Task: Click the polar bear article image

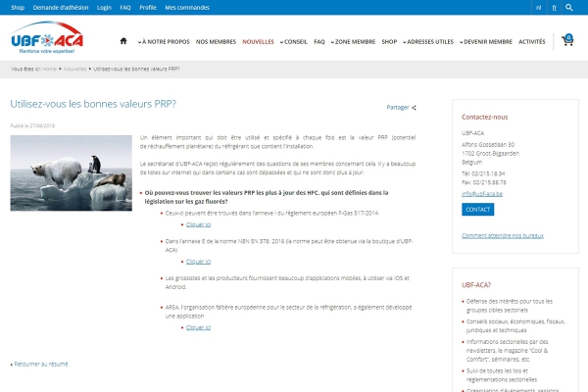Action: point(72,172)
